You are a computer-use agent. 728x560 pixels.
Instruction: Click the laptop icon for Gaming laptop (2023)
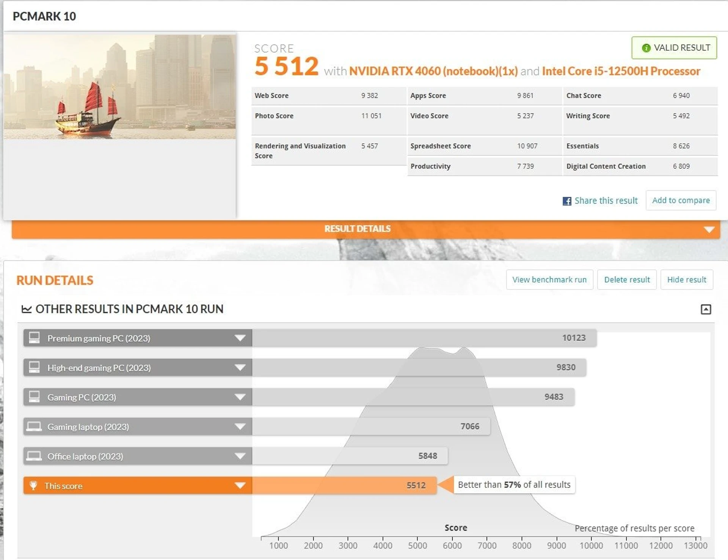coord(34,427)
